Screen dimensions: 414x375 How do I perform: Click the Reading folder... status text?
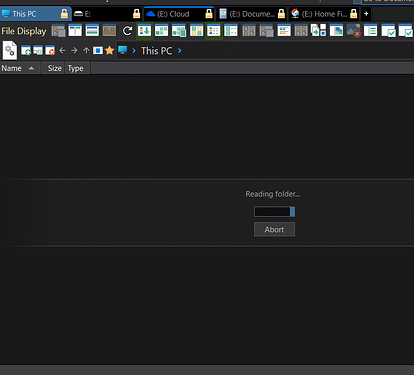point(273,194)
